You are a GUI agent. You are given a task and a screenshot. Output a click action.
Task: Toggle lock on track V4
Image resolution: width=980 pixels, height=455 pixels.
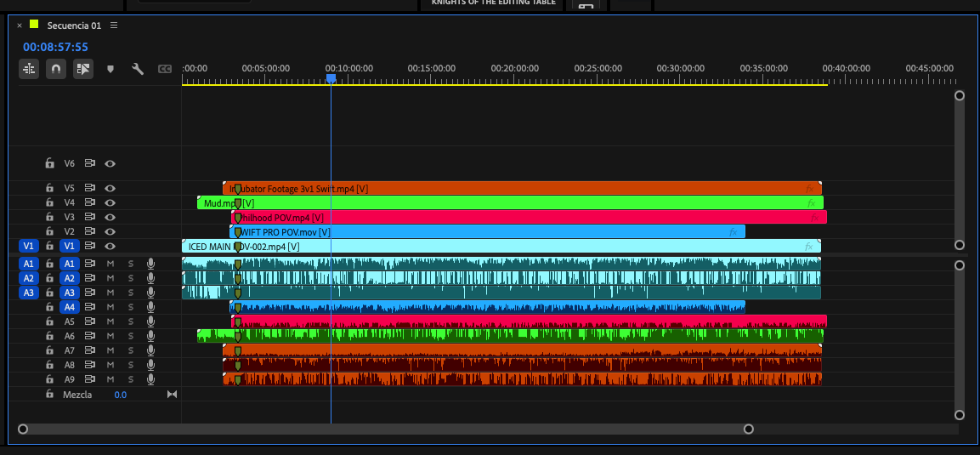(x=49, y=202)
